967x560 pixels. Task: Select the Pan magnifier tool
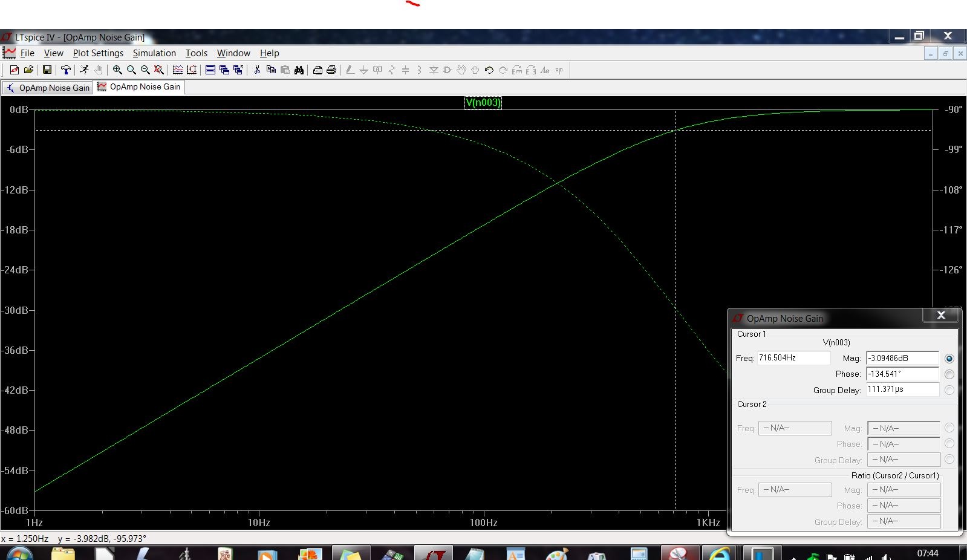pyautogui.click(x=131, y=70)
